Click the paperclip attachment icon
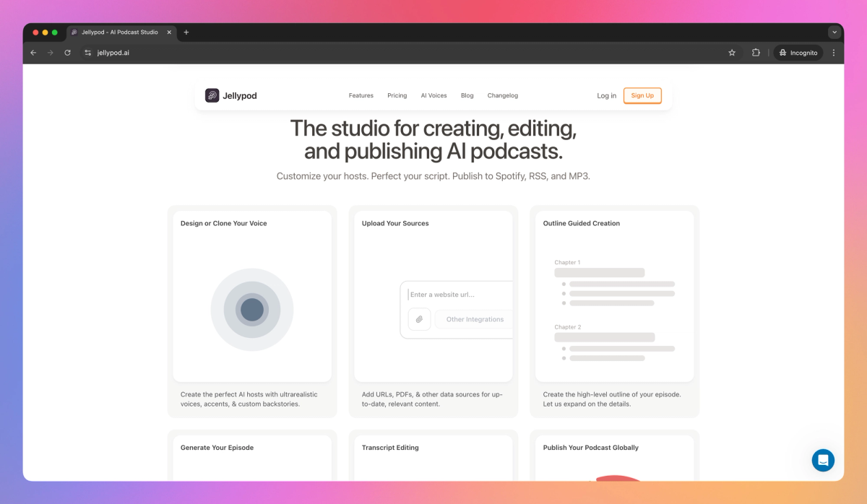This screenshot has height=504, width=867. pos(419,319)
